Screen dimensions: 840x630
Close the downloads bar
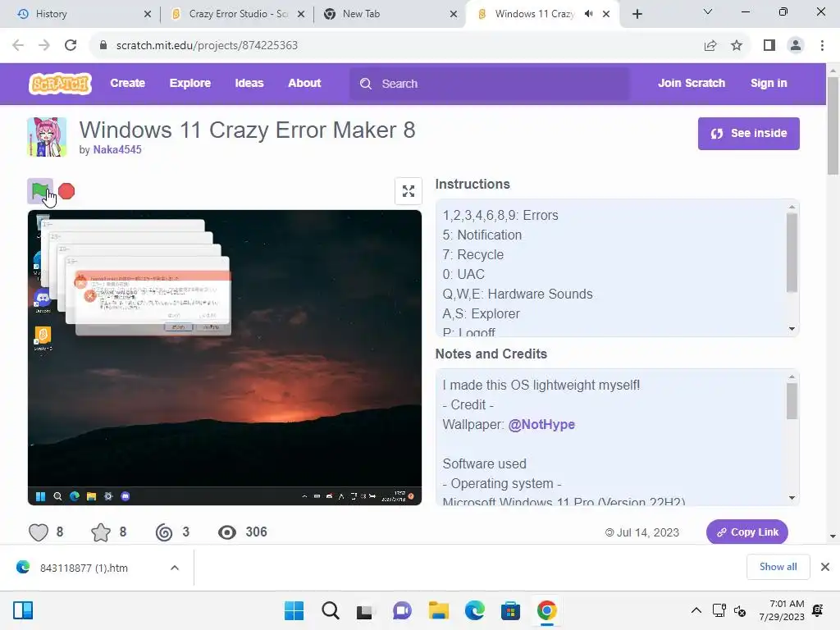[x=825, y=567]
